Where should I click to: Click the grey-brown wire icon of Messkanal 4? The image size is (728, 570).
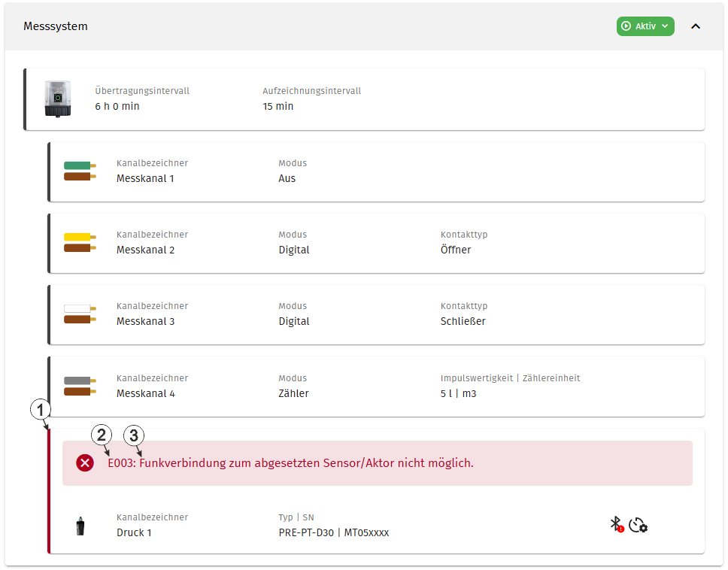point(80,387)
